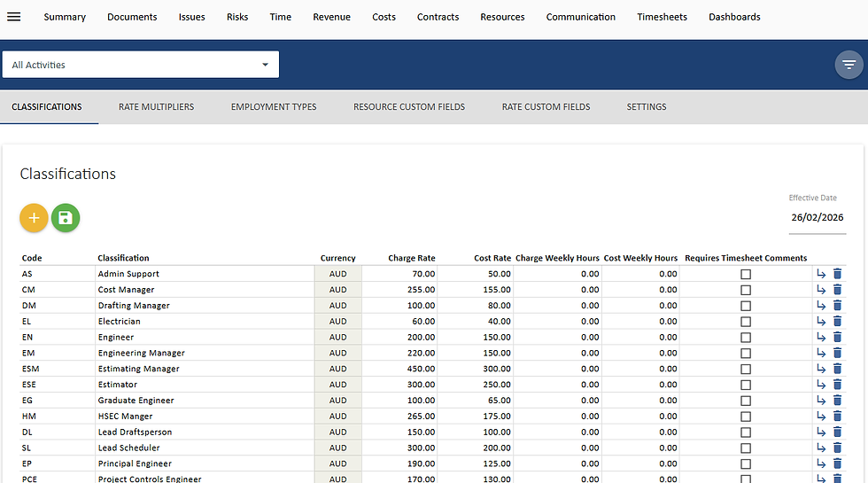Click the Effective Date field 26/02/2026
This screenshot has width=868, height=483.
click(x=817, y=217)
